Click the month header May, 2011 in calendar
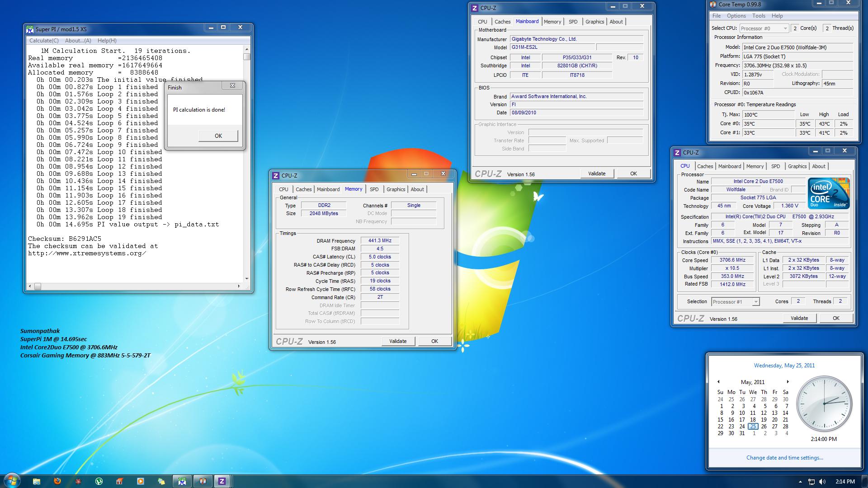Viewport: 868px width, 488px height. (x=753, y=382)
